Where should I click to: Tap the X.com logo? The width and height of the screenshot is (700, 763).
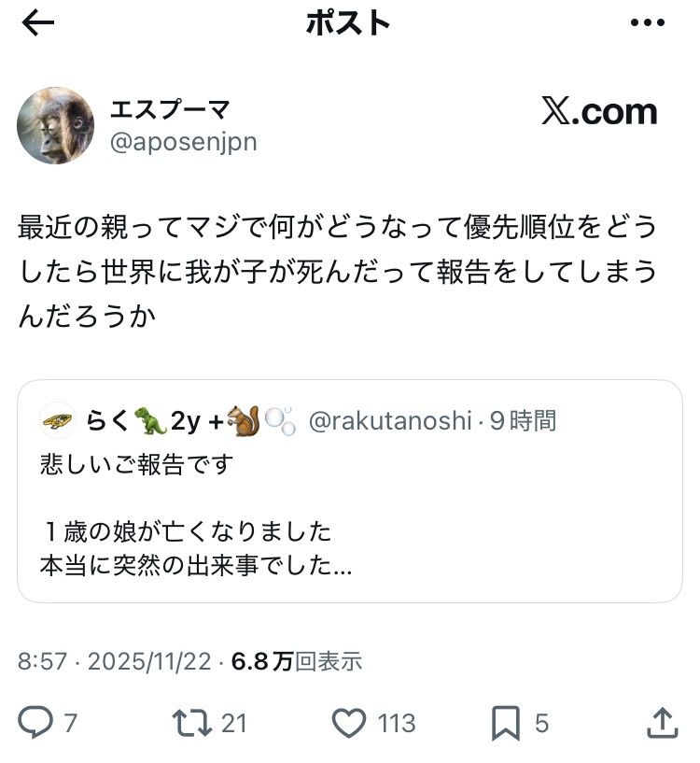[599, 112]
